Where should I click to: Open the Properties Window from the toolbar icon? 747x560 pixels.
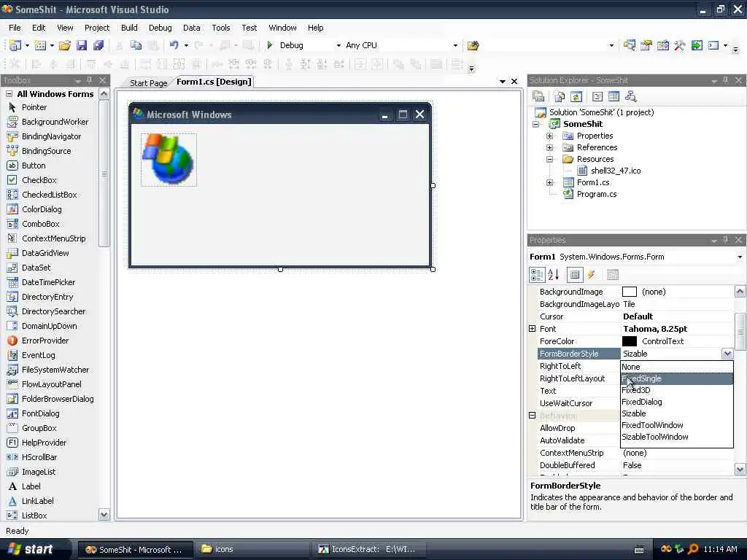[646, 45]
